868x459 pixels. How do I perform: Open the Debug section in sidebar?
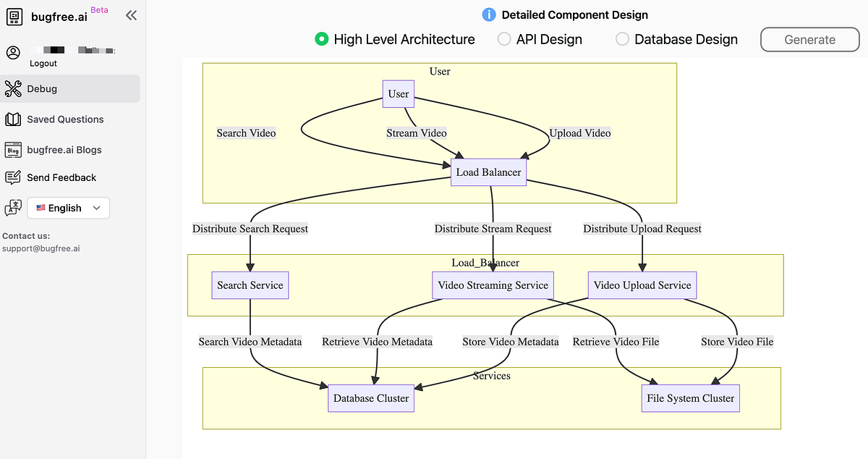pyautogui.click(x=42, y=88)
